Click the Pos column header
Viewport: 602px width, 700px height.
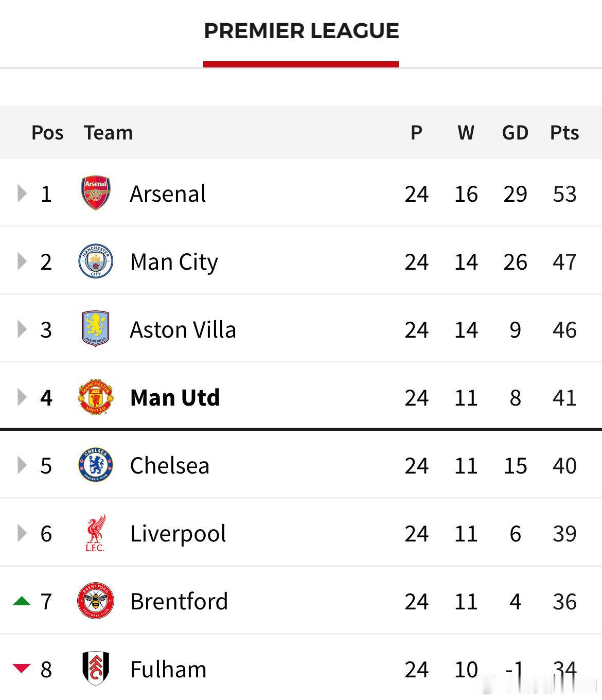(47, 133)
